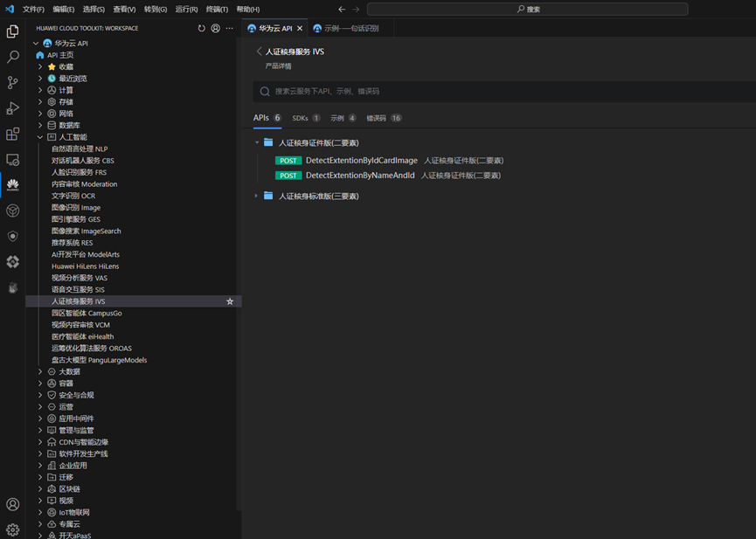Expand the CDN与智能边缘 category

click(40, 442)
